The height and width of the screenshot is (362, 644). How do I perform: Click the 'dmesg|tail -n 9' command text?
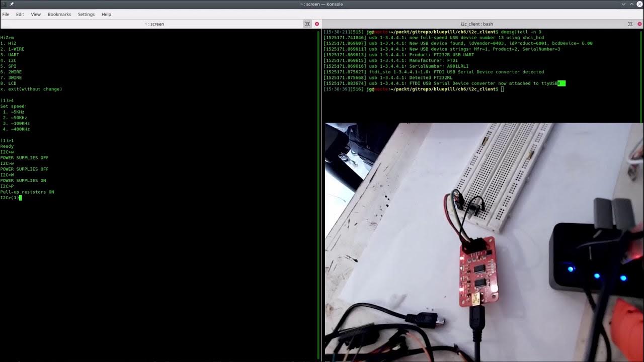pyautogui.click(x=521, y=32)
